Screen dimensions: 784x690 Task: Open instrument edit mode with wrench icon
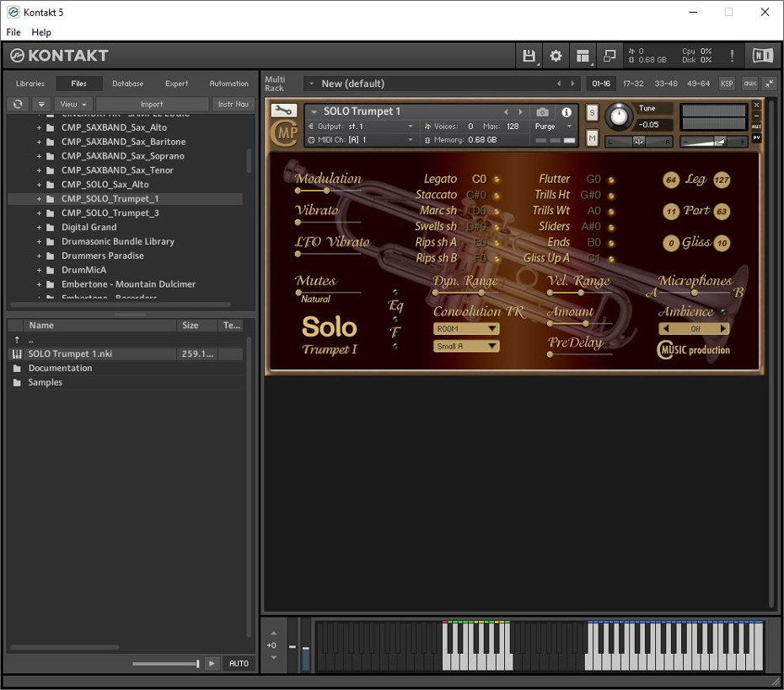point(283,111)
